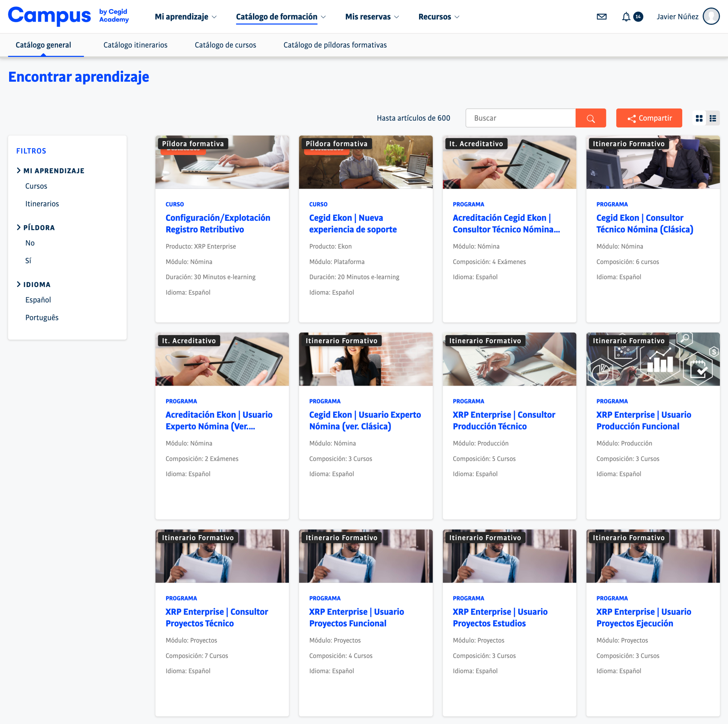The width and height of the screenshot is (728, 724).
Task: Click thumbnail of XRP Enterprise Consultor Proyectos Técnico
Action: tap(222, 556)
